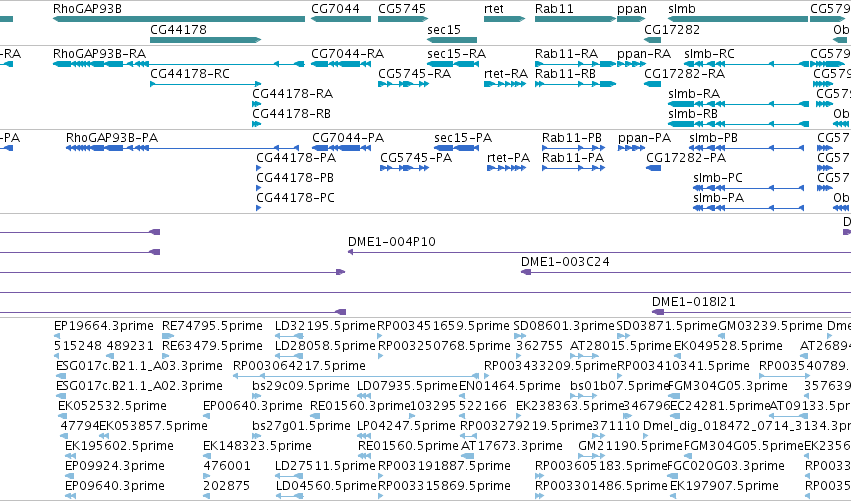Open EST RP003064217.5prime
Viewport: 851px width, 501px height.
(x=299, y=366)
